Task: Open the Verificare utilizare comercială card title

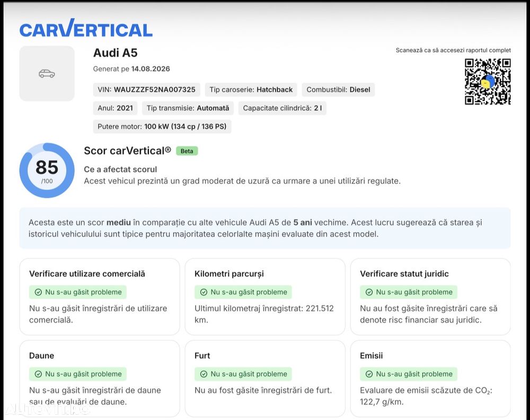Action: pyautogui.click(x=87, y=274)
